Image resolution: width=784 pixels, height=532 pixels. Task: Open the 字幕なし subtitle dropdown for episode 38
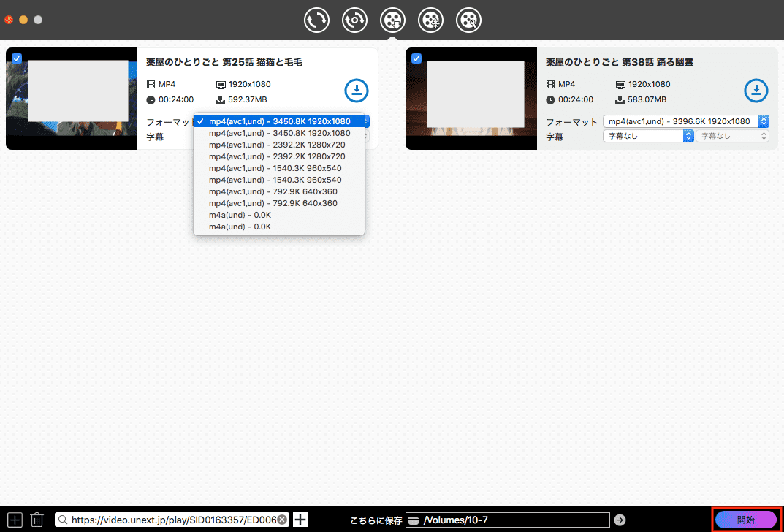click(647, 136)
